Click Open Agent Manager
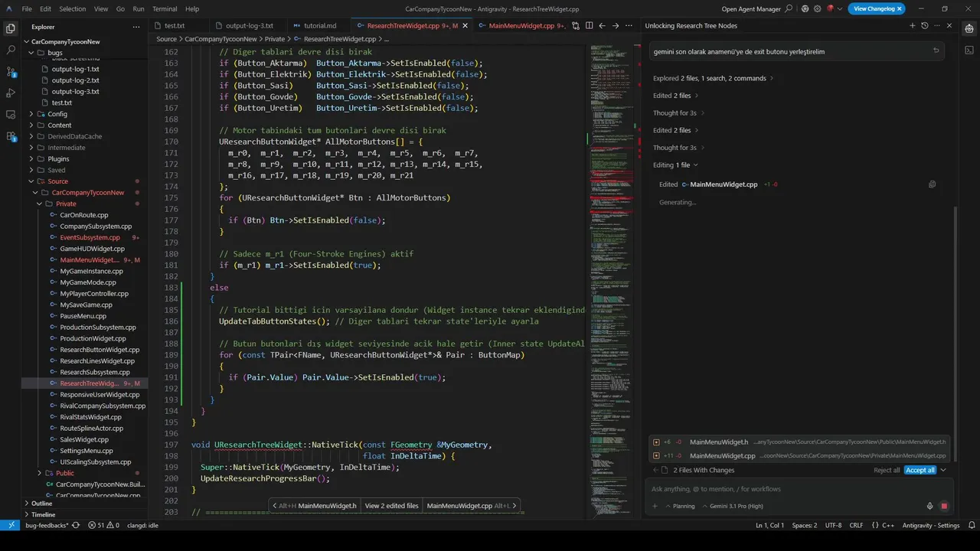The height and width of the screenshot is (551, 980). pyautogui.click(x=753, y=8)
